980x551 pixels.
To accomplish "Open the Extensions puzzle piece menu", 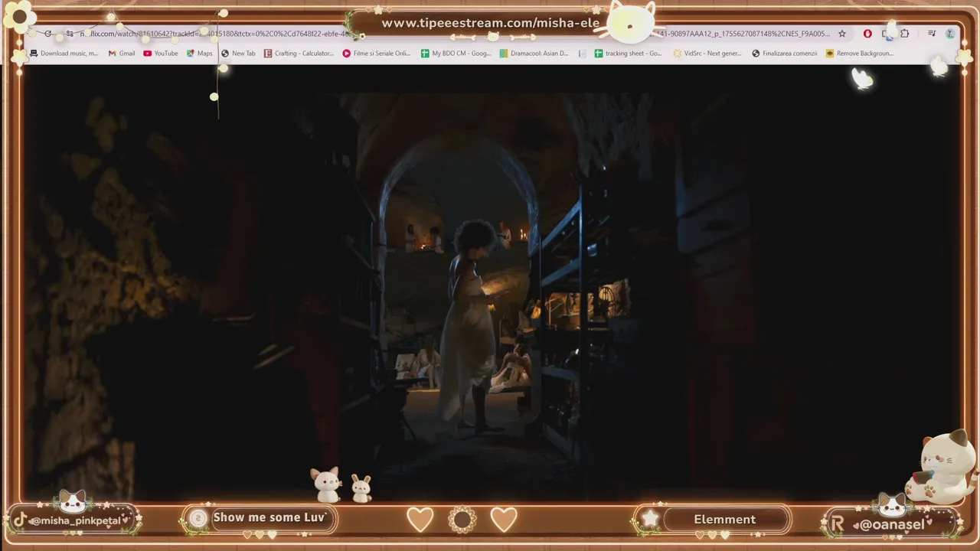I will [904, 34].
